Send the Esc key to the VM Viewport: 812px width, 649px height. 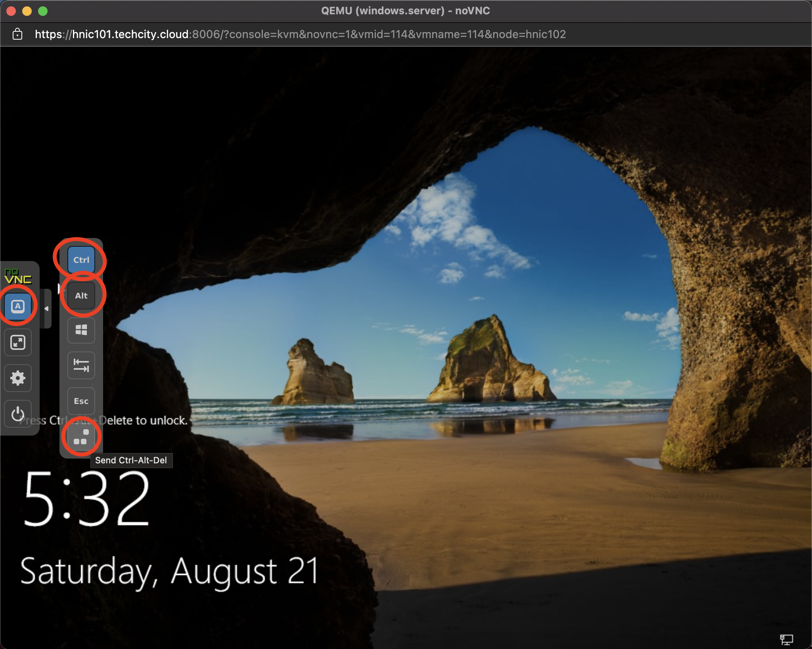coord(81,401)
